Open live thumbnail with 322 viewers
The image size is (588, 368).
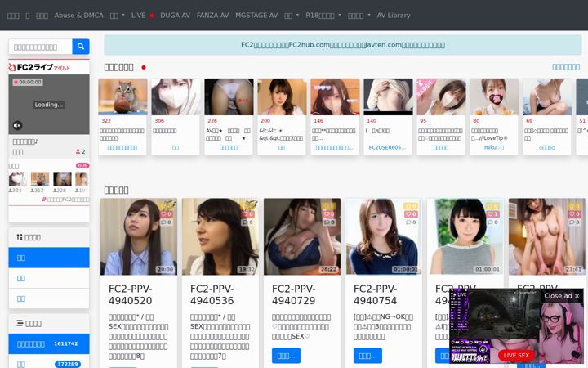(122, 96)
